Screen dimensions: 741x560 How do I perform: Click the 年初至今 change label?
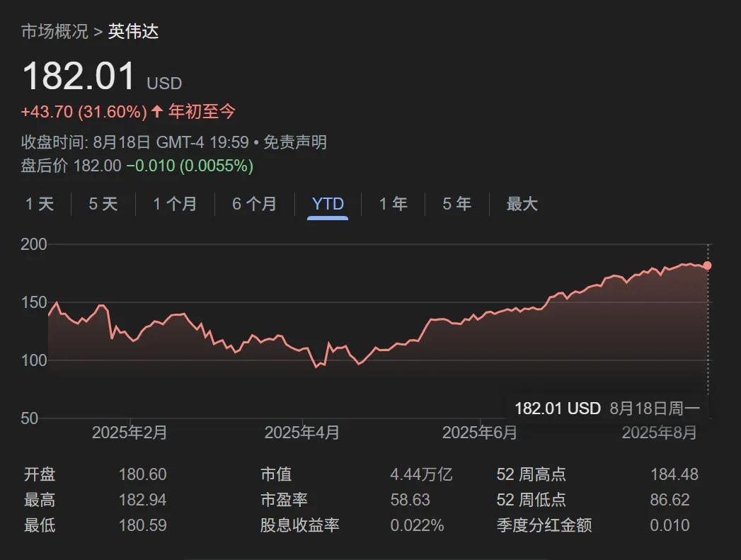[x=200, y=113]
